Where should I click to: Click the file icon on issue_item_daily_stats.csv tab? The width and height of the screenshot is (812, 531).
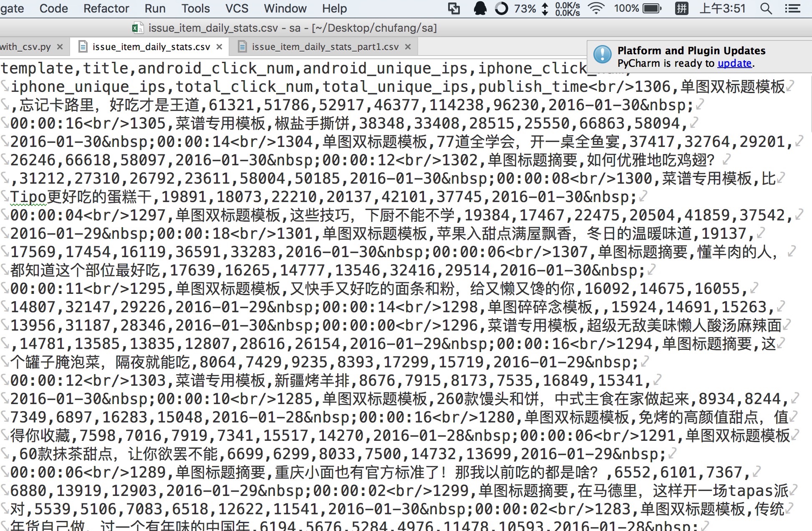(x=83, y=47)
